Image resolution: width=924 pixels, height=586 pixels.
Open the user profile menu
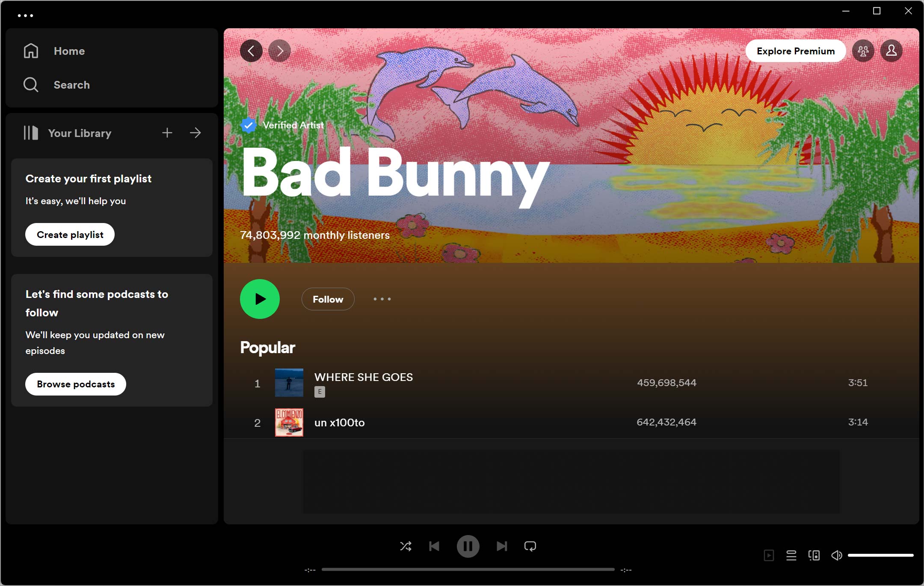click(891, 51)
